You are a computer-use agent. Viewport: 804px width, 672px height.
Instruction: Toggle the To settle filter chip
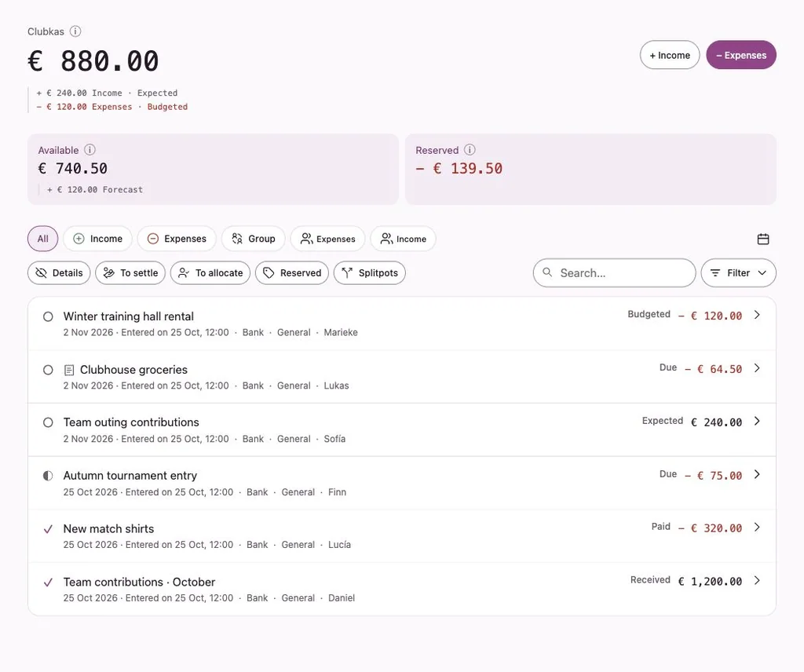click(130, 272)
